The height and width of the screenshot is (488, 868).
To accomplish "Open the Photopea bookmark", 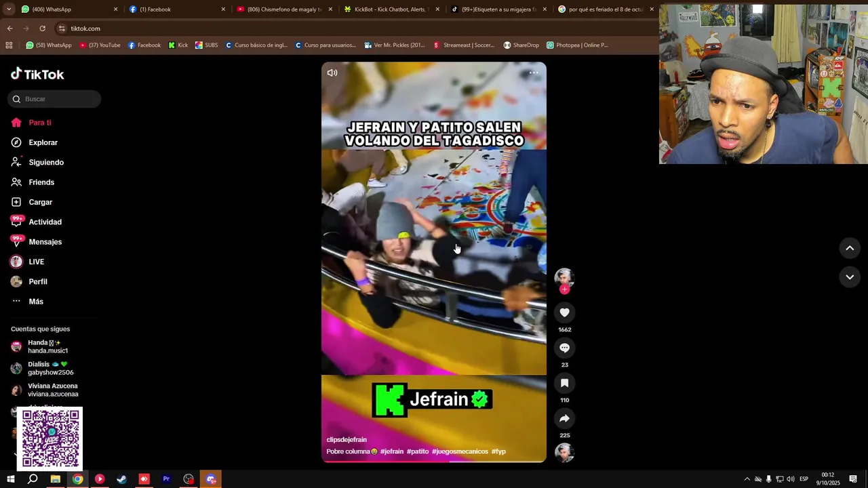I will [577, 45].
